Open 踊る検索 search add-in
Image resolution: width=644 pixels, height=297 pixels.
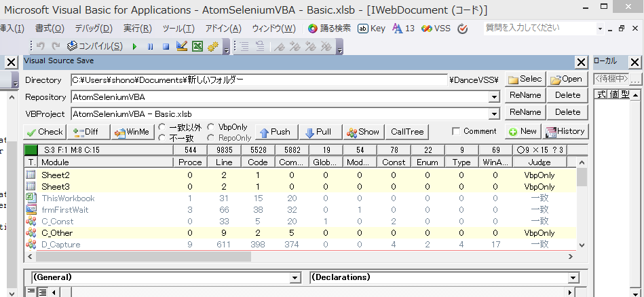pyautogui.click(x=329, y=29)
